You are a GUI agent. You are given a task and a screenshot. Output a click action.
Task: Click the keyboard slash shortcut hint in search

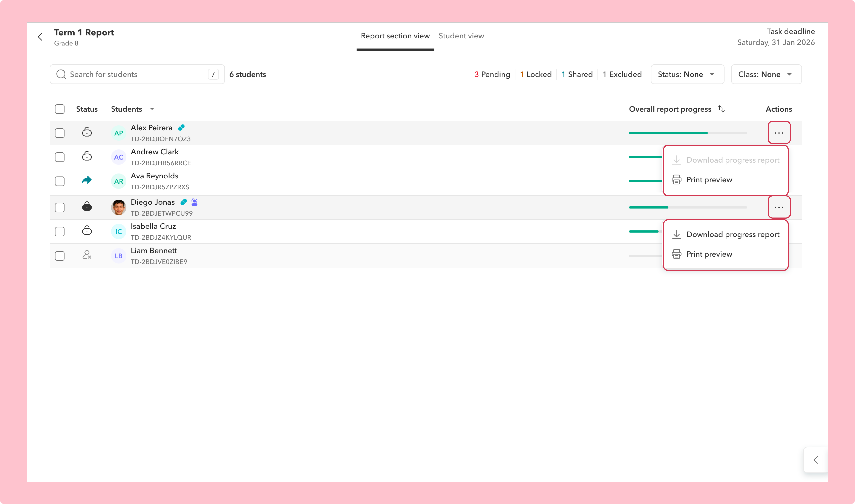pyautogui.click(x=213, y=74)
